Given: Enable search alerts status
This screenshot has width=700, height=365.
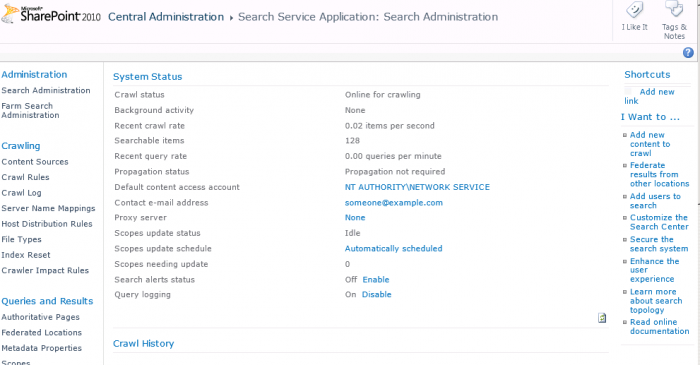Looking at the screenshot, I should click(x=375, y=280).
